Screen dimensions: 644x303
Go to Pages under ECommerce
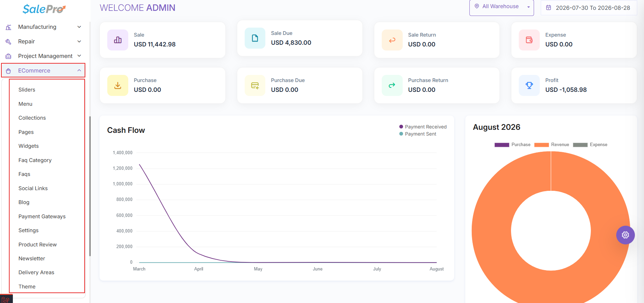pyautogui.click(x=26, y=132)
